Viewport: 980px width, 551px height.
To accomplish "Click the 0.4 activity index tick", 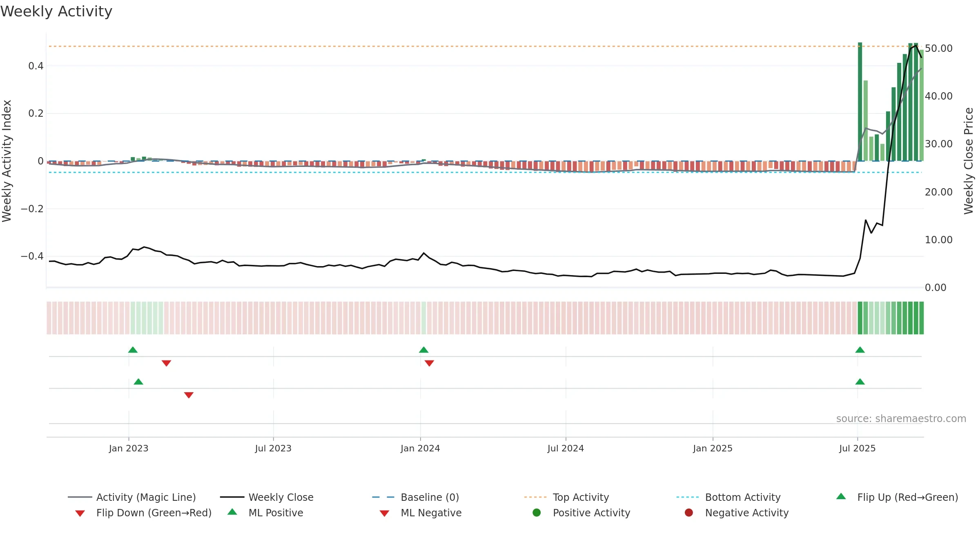I will click(x=36, y=66).
